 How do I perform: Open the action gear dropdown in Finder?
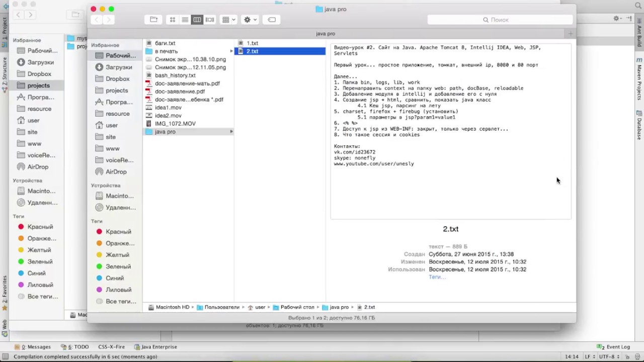coord(250,20)
